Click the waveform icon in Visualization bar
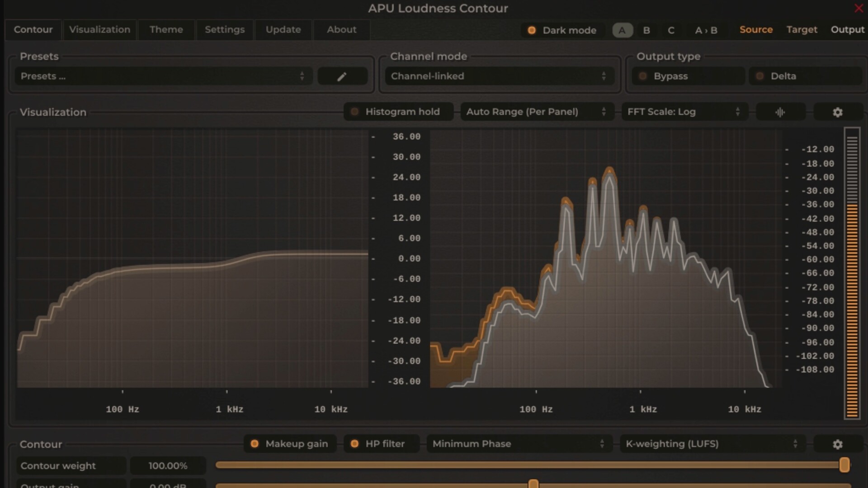868x488 pixels. click(x=780, y=112)
